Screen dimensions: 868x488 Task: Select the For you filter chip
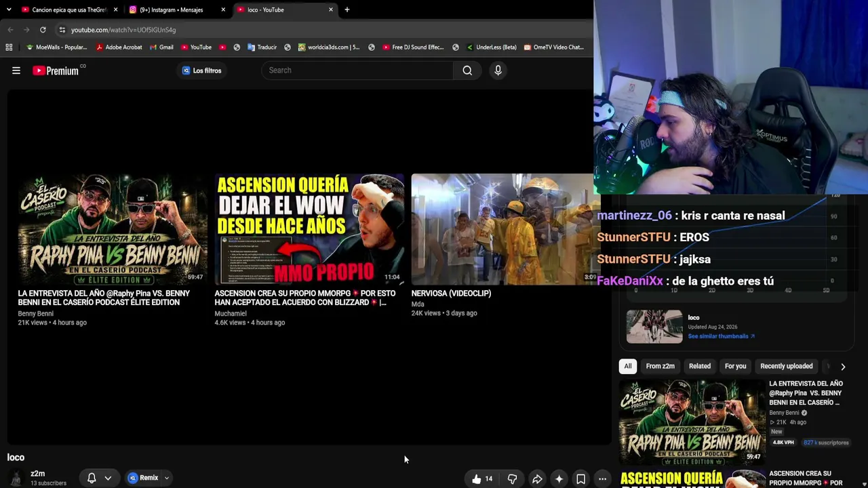point(736,366)
